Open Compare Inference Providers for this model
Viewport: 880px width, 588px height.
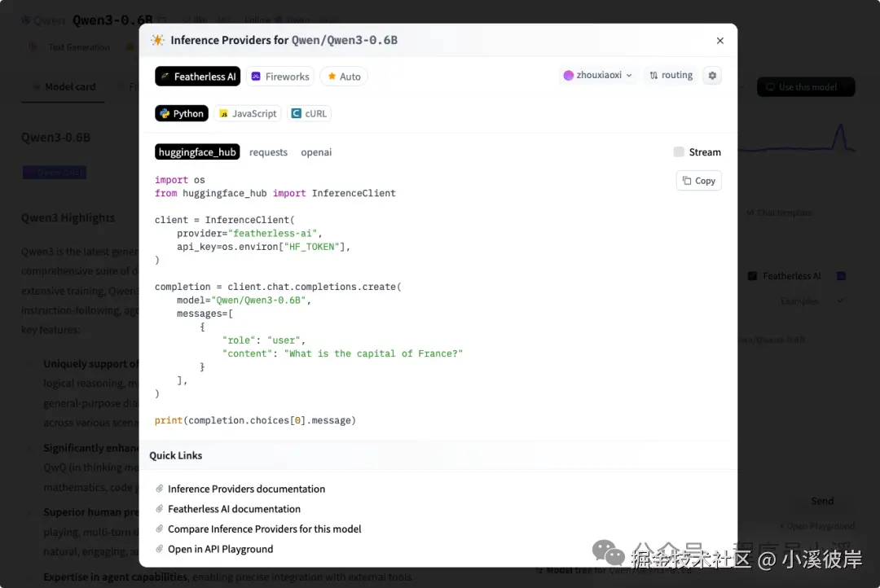pos(264,529)
